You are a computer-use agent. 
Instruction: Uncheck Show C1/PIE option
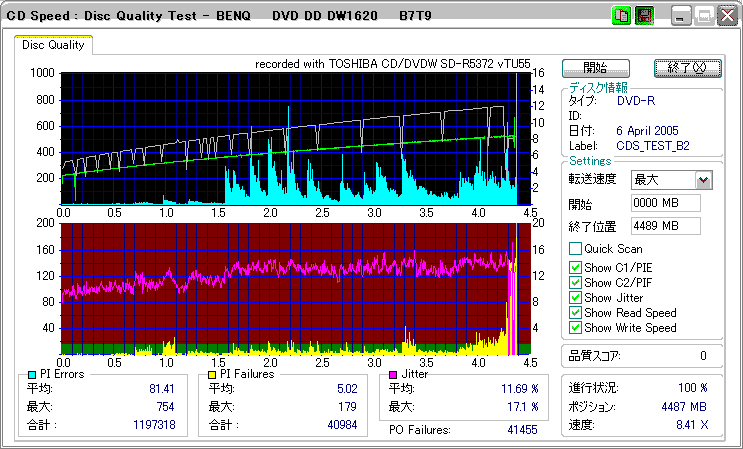pos(575,267)
